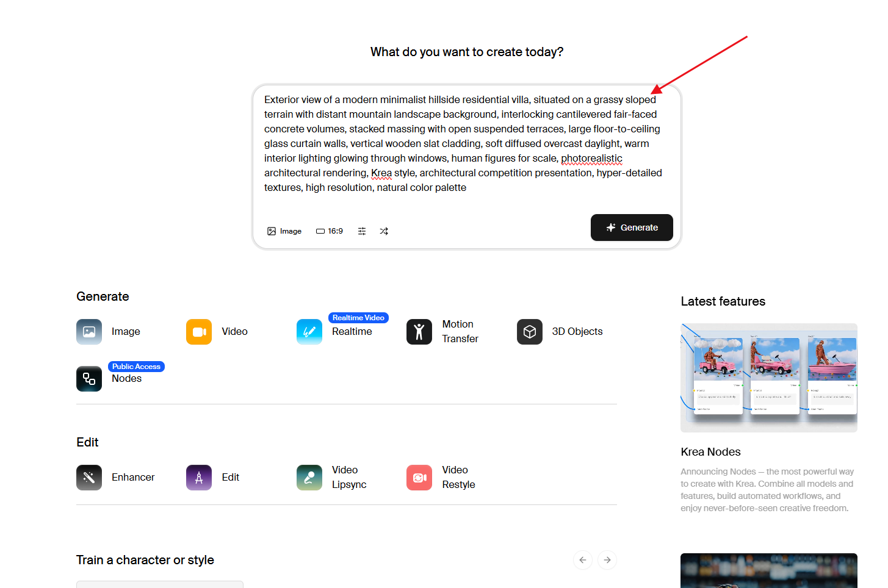888x588 pixels.
Task: Launch the Realtime drawing tool icon
Action: click(309, 332)
